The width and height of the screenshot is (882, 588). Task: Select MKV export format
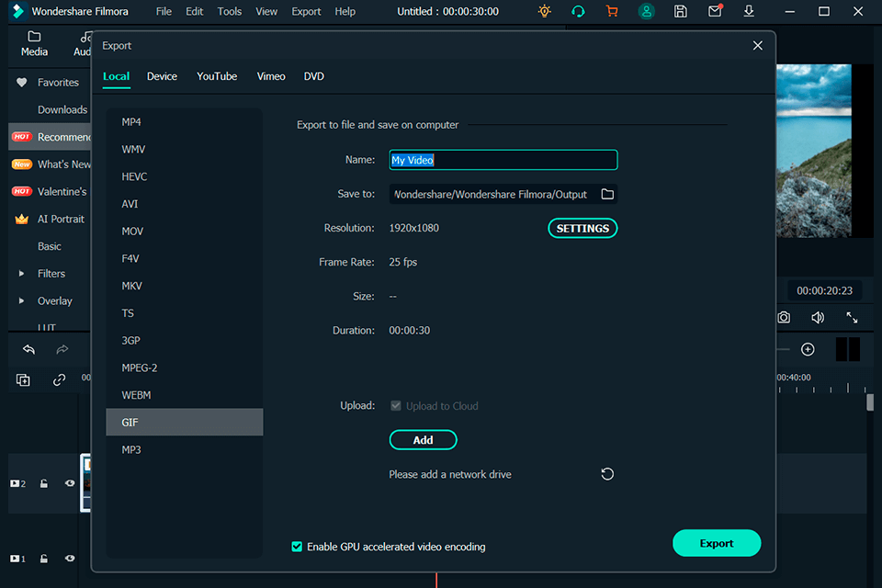(x=185, y=286)
